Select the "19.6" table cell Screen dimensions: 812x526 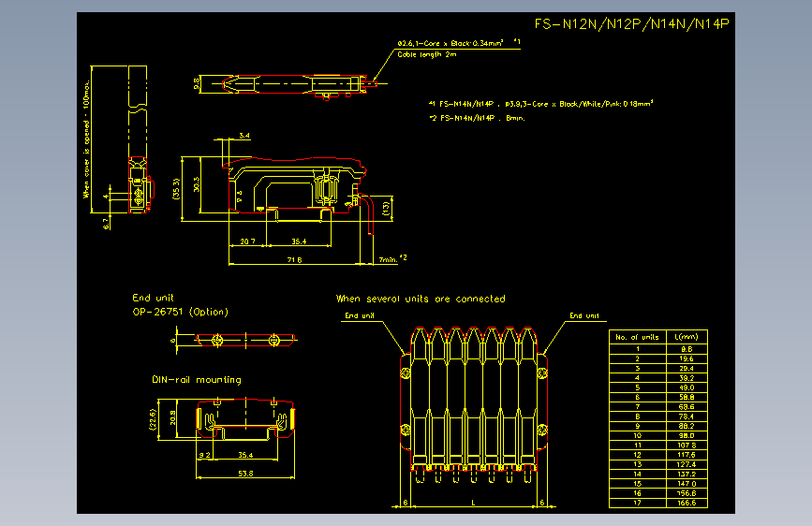687,358
